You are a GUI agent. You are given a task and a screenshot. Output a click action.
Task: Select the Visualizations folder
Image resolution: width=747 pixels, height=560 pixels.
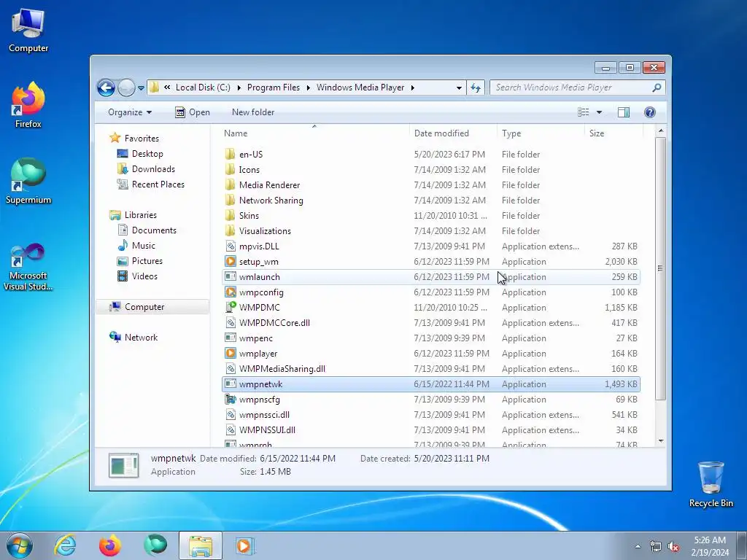[265, 231]
